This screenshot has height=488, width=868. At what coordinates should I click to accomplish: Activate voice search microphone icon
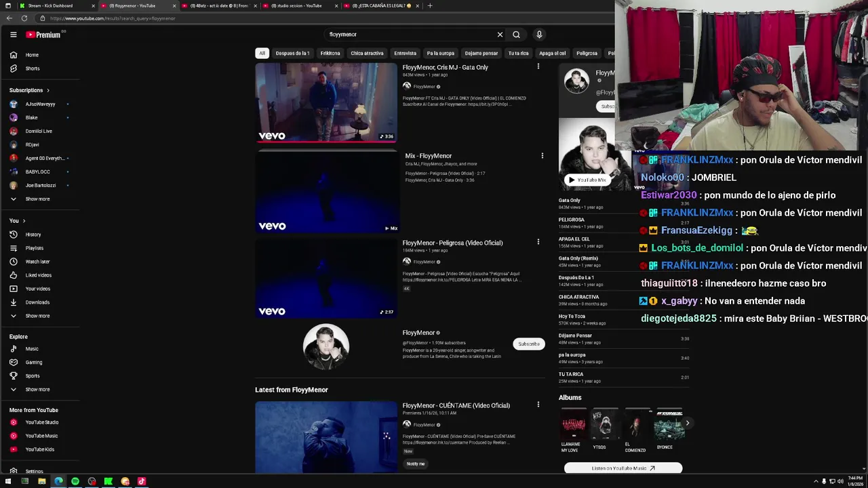click(x=539, y=35)
